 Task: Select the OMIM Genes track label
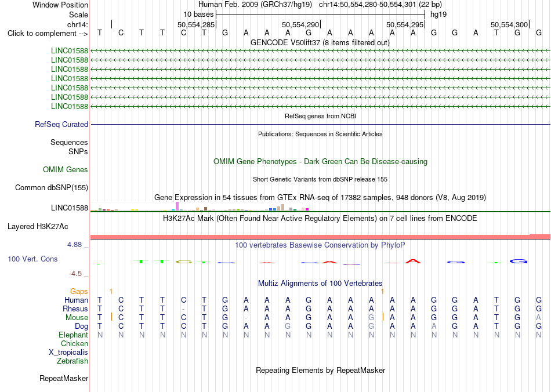point(66,170)
